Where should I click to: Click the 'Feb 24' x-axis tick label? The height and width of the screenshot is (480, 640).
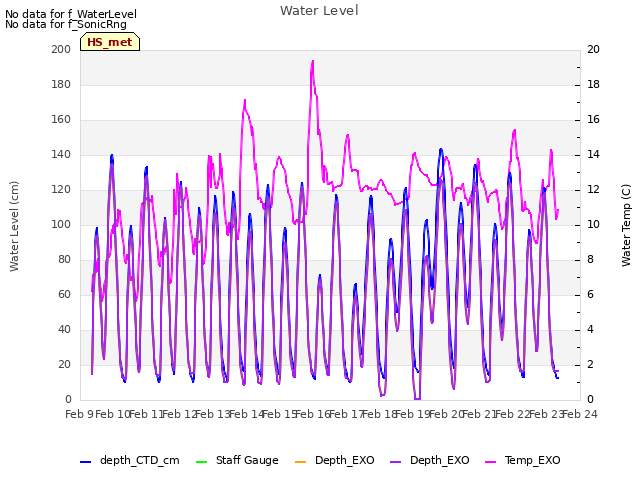[x=580, y=414]
